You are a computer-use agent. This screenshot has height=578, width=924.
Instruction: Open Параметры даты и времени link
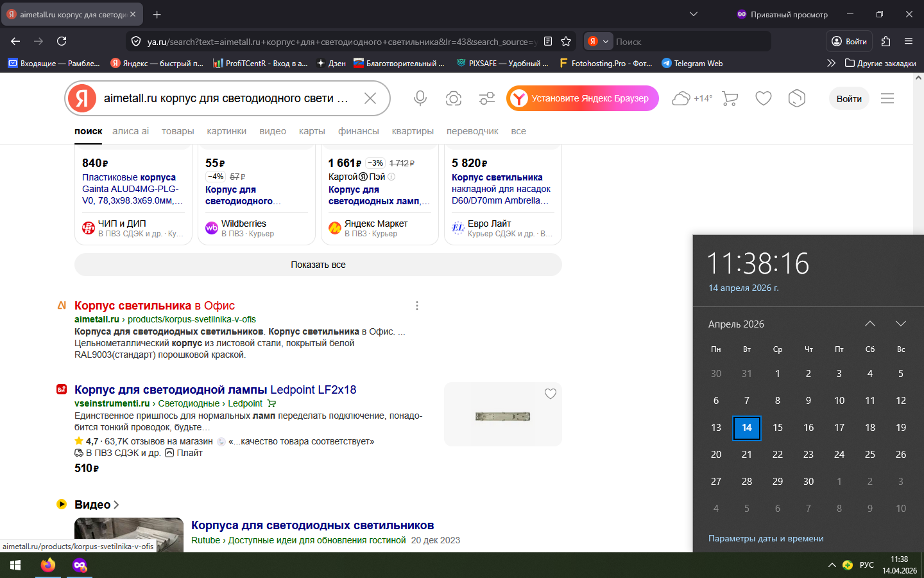click(x=766, y=538)
